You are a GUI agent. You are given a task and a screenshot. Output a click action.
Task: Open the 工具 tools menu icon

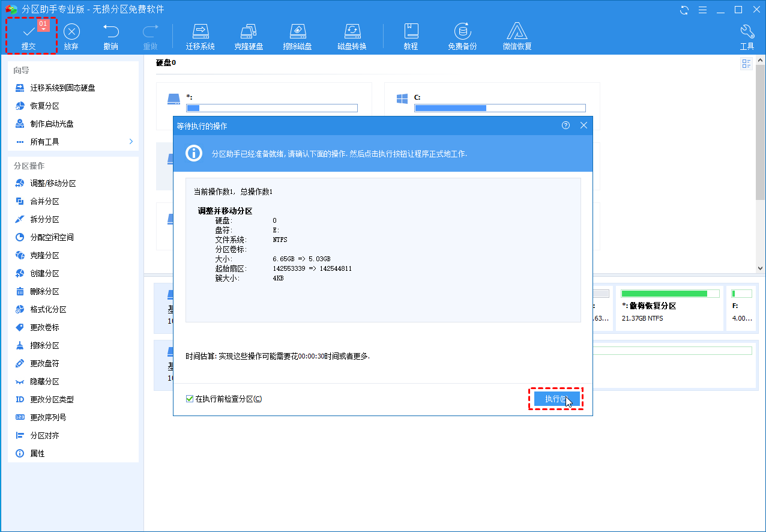click(x=747, y=36)
